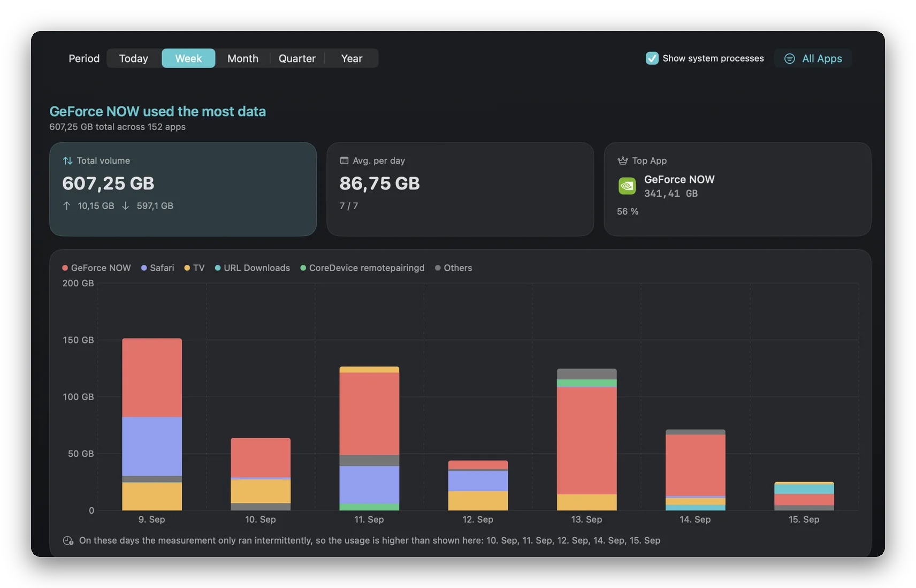Select the CoreDevice remotepairingd legend label

pyautogui.click(x=367, y=268)
